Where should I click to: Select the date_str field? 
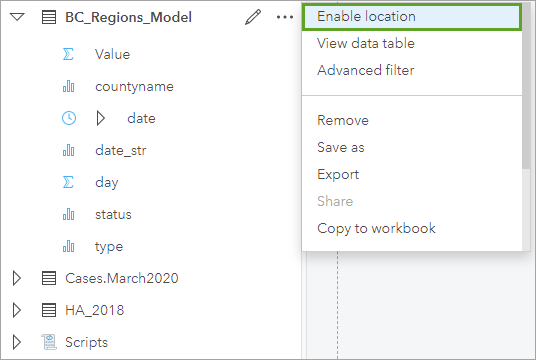click(x=121, y=150)
